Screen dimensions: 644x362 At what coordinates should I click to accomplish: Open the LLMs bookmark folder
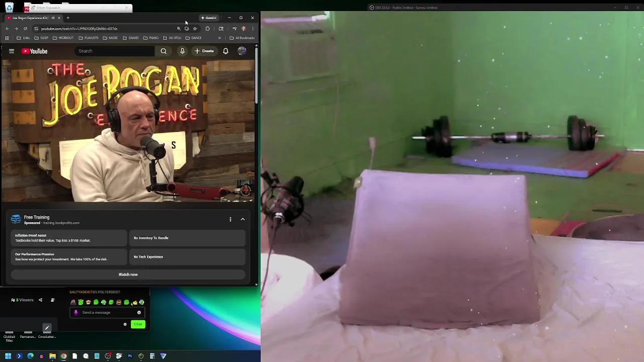[23, 38]
